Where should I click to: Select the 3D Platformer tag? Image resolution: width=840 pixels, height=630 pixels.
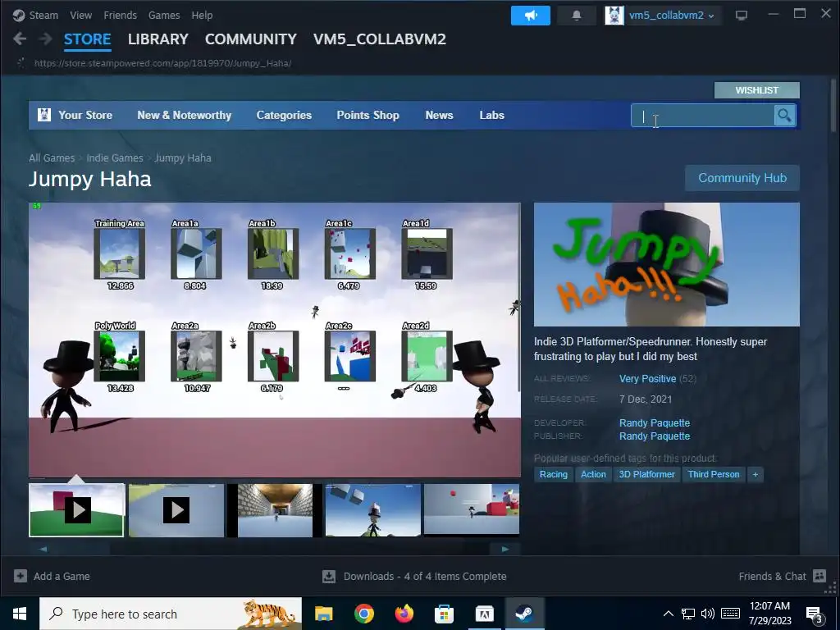[x=646, y=474]
